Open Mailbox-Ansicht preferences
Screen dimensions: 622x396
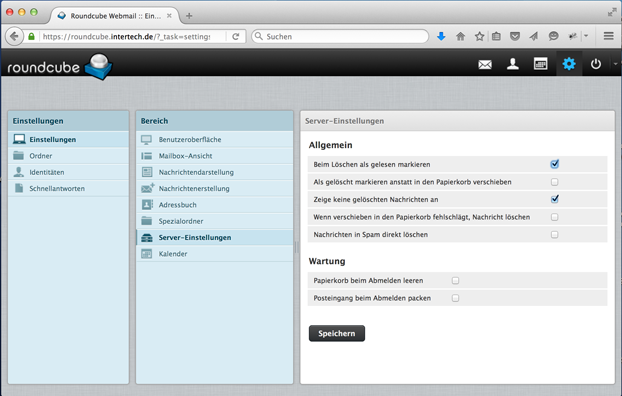215,156
